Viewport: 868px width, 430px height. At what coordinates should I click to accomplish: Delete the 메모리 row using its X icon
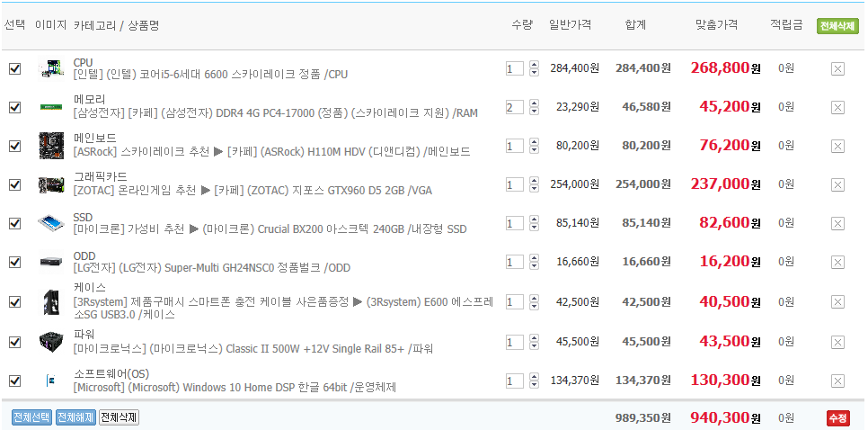click(837, 108)
